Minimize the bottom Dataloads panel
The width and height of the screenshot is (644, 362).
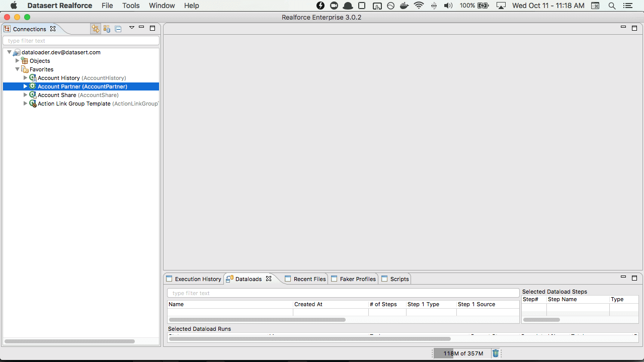point(623,277)
